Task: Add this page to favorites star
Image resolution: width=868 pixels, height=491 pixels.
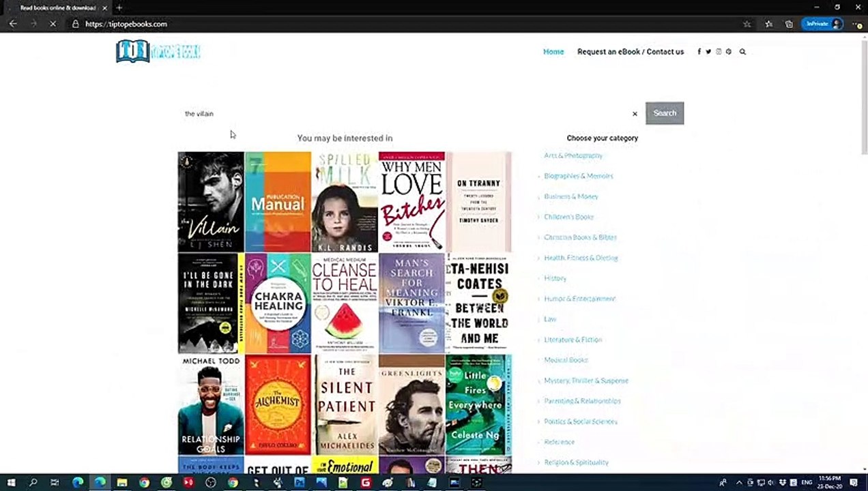Action: pyautogui.click(x=747, y=24)
